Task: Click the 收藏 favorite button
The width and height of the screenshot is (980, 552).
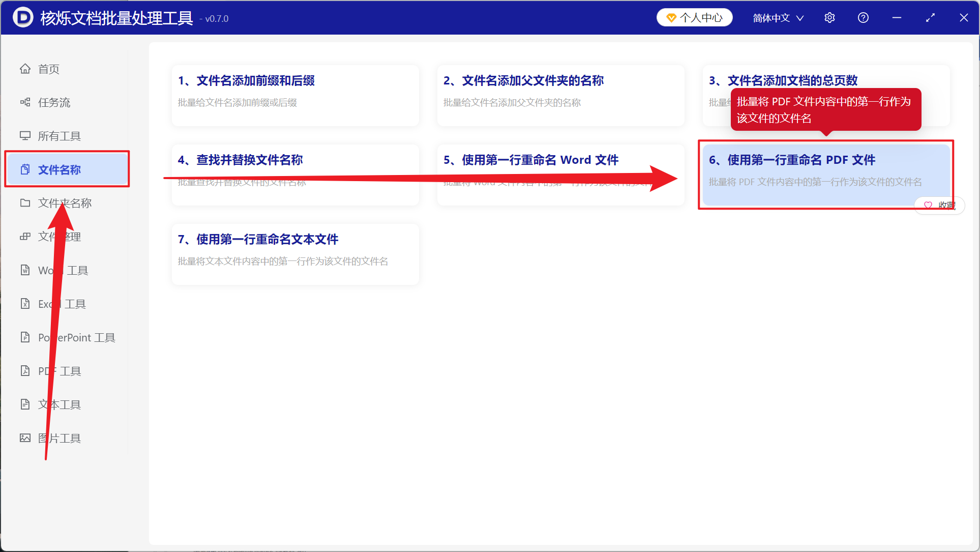Action: click(939, 205)
